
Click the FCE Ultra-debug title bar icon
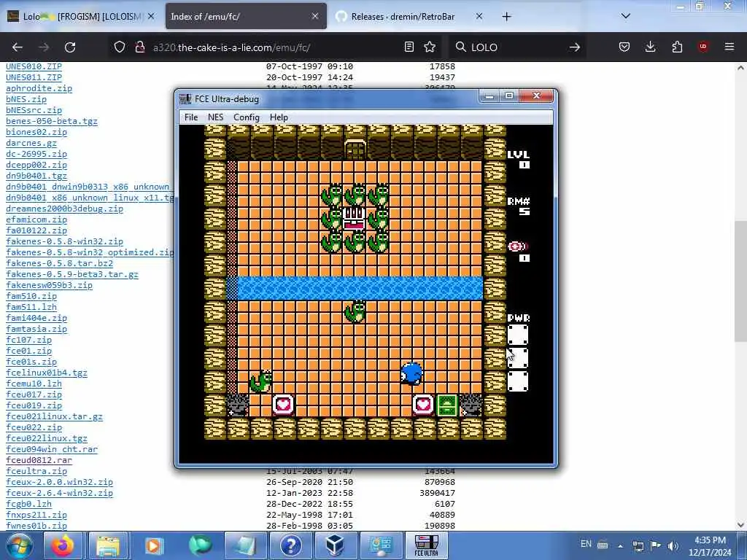point(185,99)
